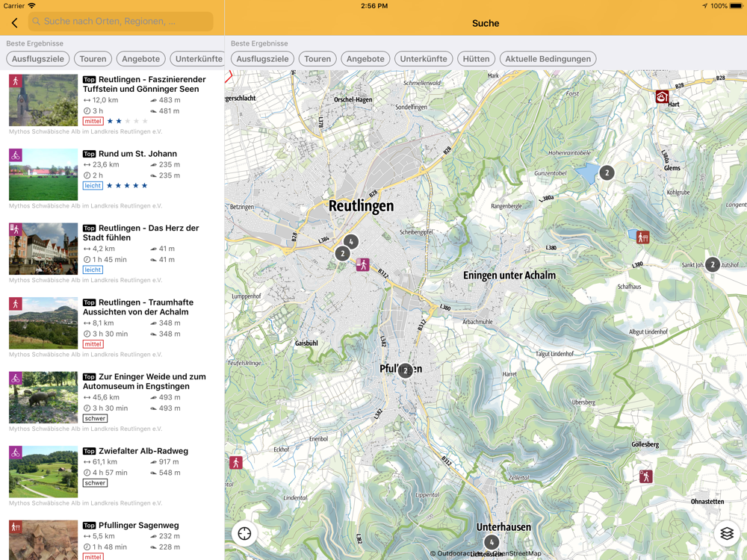This screenshot has height=560, width=747.
Task: Open the hiker marker near Ohnastetten
Action: coord(646,476)
